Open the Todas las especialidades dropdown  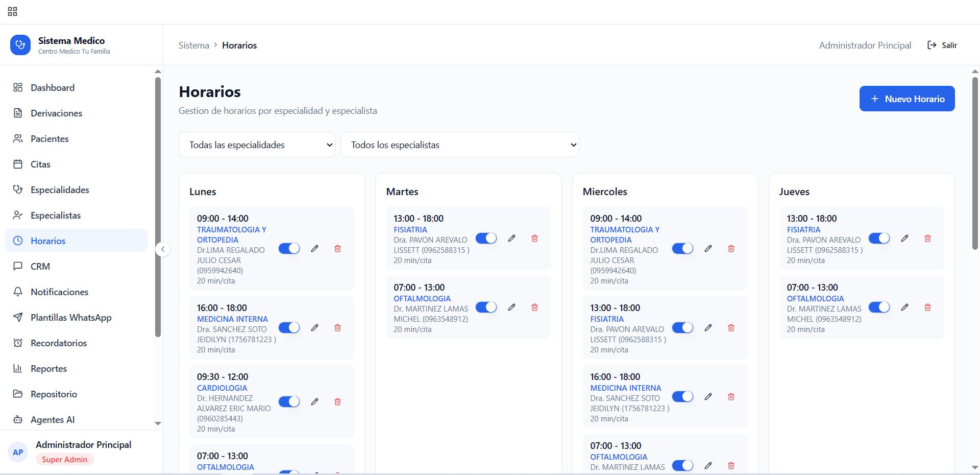click(257, 145)
